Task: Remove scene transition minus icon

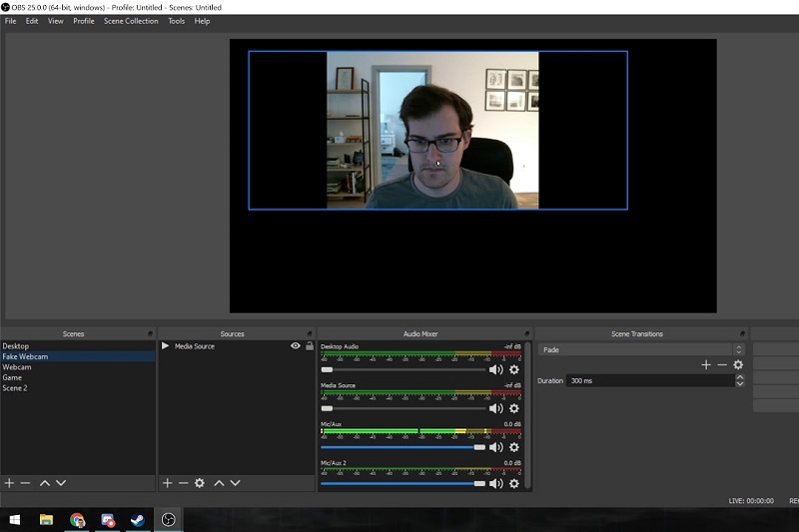Action: coord(722,364)
